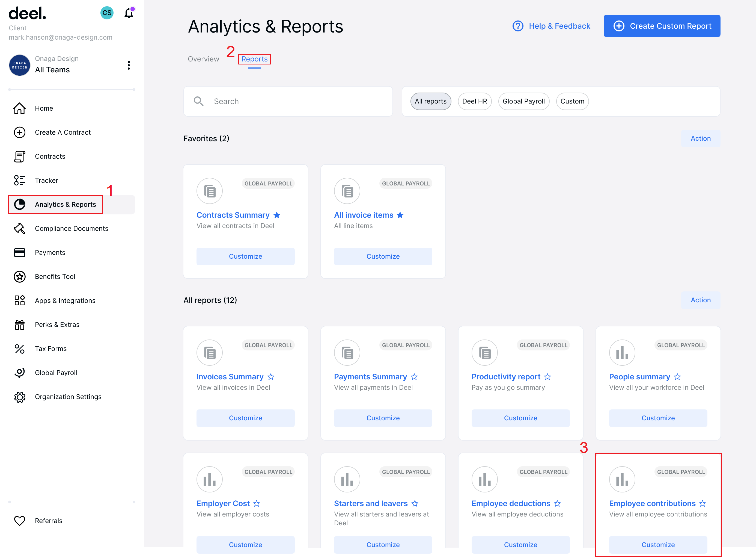Favorite People summary star
Viewport: 756px width, 558px height.
pyautogui.click(x=677, y=377)
